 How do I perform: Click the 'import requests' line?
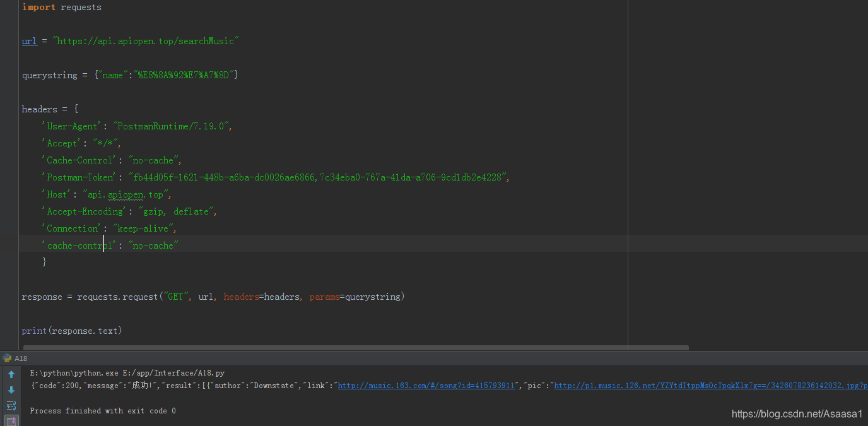tap(62, 8)
